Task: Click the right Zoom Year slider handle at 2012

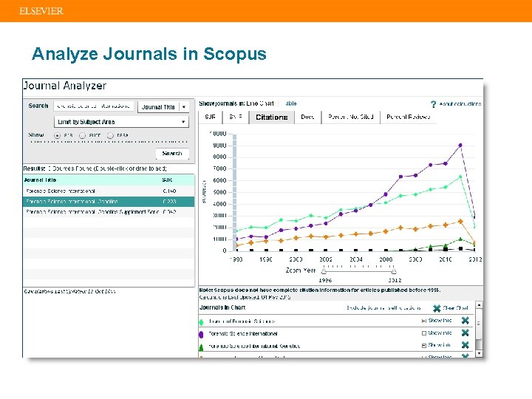Action: coord(394,271)
